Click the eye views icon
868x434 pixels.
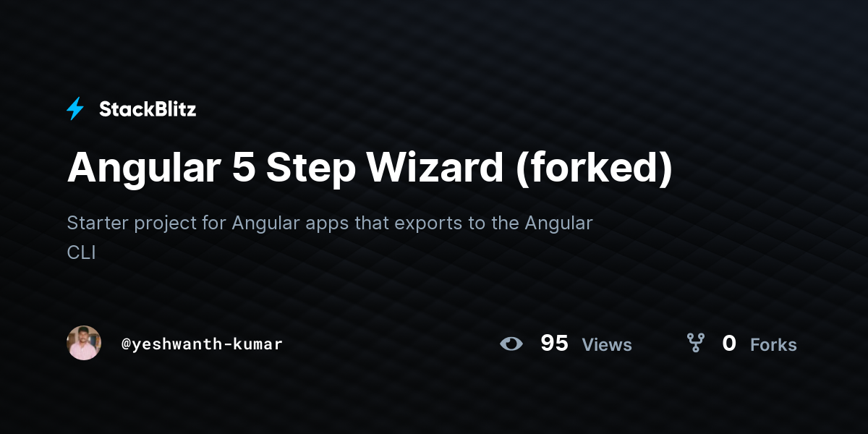tap(511, 344)
